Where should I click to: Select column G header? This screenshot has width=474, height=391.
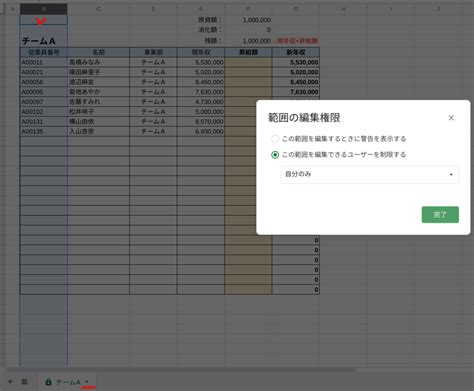(x=296, y=9)
